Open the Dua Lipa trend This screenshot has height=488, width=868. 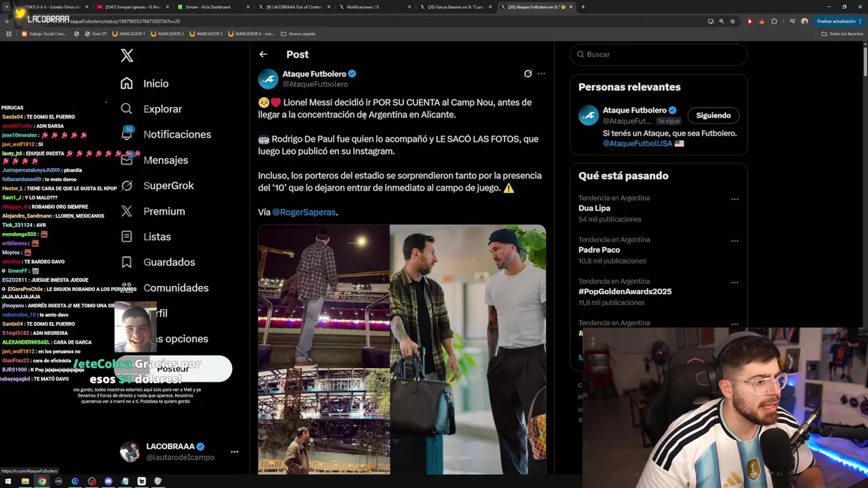pos(594,208)
